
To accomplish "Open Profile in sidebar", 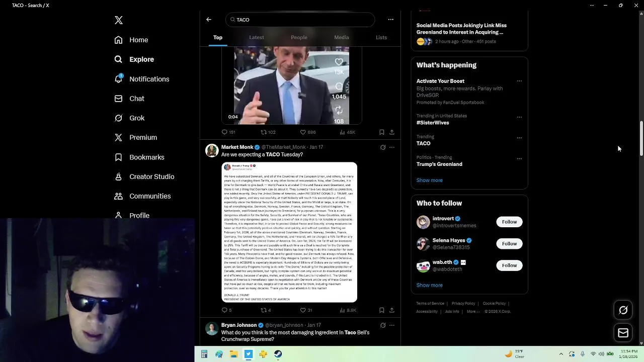I will pyautogui.click(x=132, y=215).
